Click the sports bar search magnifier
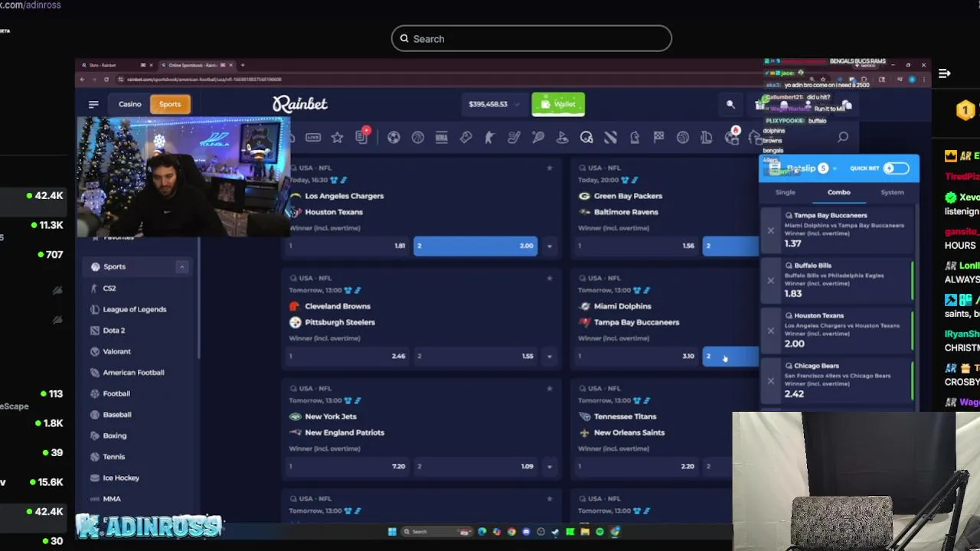Screen dimensions: 980x551 [x=843, y=138]
